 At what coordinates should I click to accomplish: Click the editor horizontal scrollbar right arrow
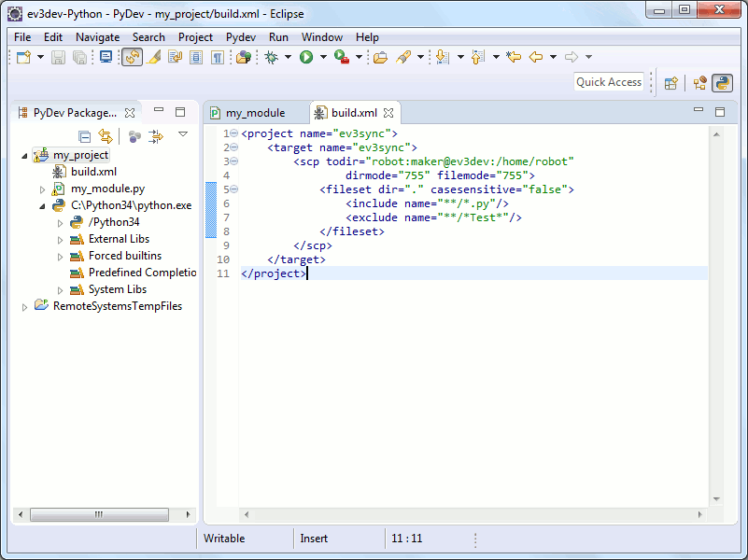click(x=699, y=514)
